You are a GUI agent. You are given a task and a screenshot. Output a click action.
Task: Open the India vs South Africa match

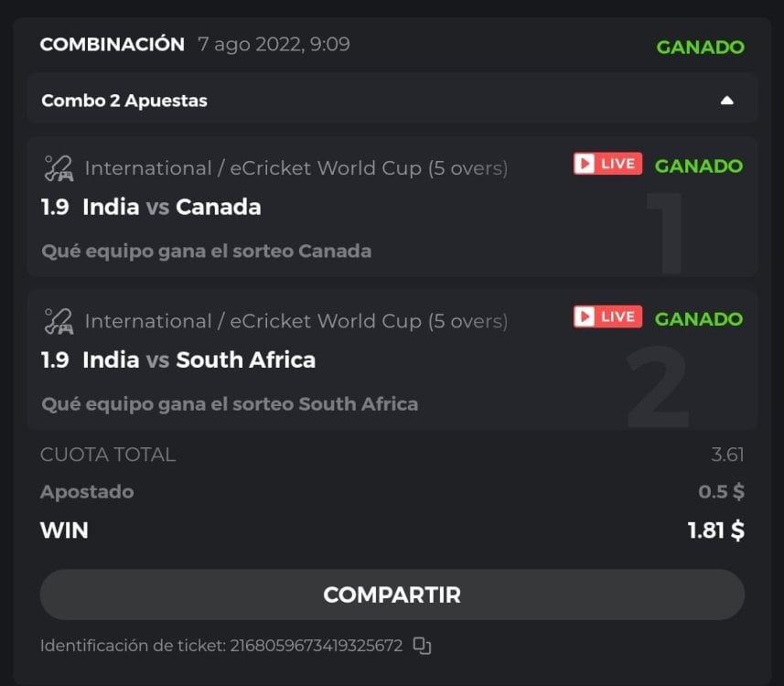pyautogui.click(x=199, y=360)
